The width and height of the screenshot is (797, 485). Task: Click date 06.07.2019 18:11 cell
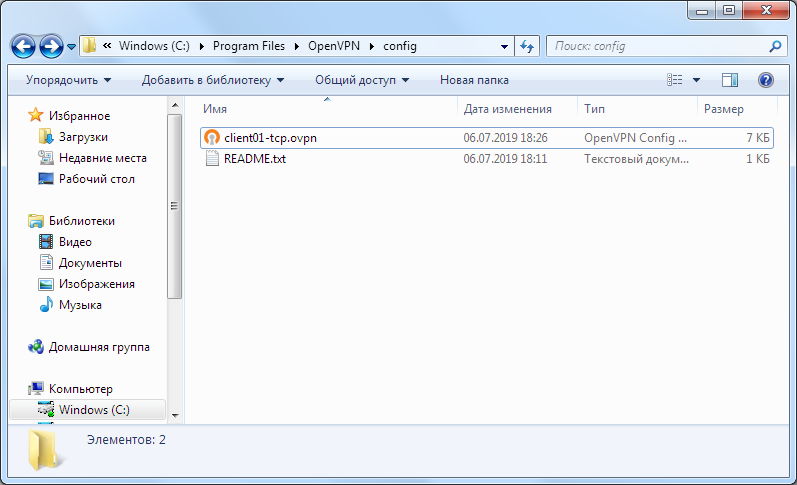(x=505, y=159)
